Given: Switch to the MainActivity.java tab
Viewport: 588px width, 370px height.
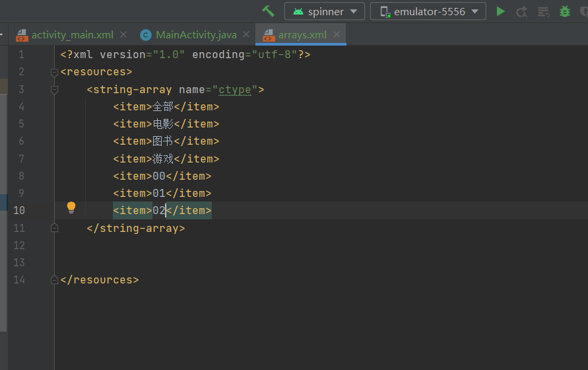Looking at the screenshot, I should tap(195, 35).
